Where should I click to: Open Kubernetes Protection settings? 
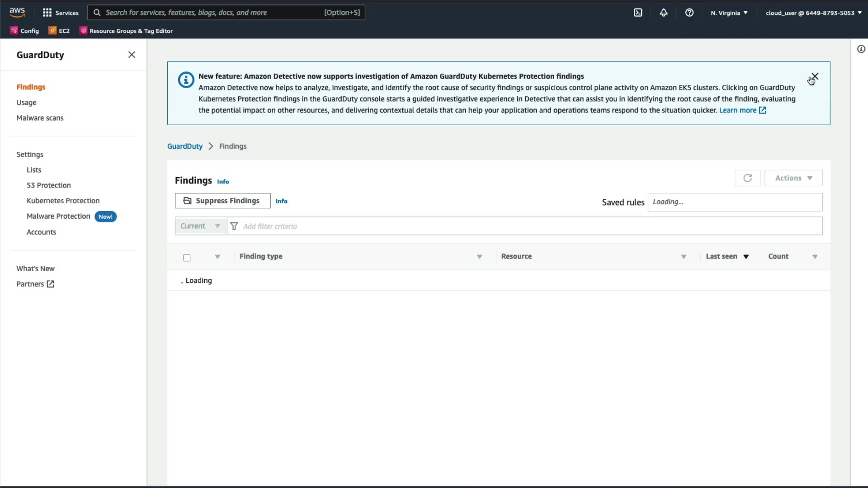pos(63,201)
